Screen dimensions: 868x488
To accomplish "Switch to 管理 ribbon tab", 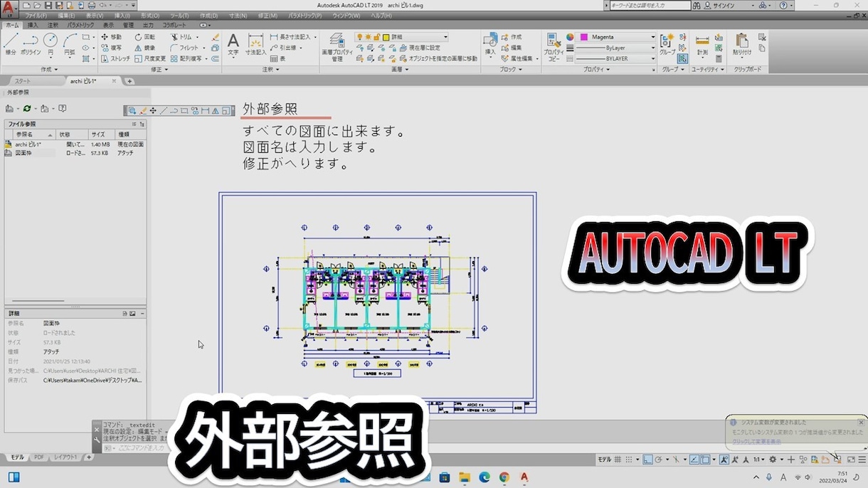I will [128, 25].
